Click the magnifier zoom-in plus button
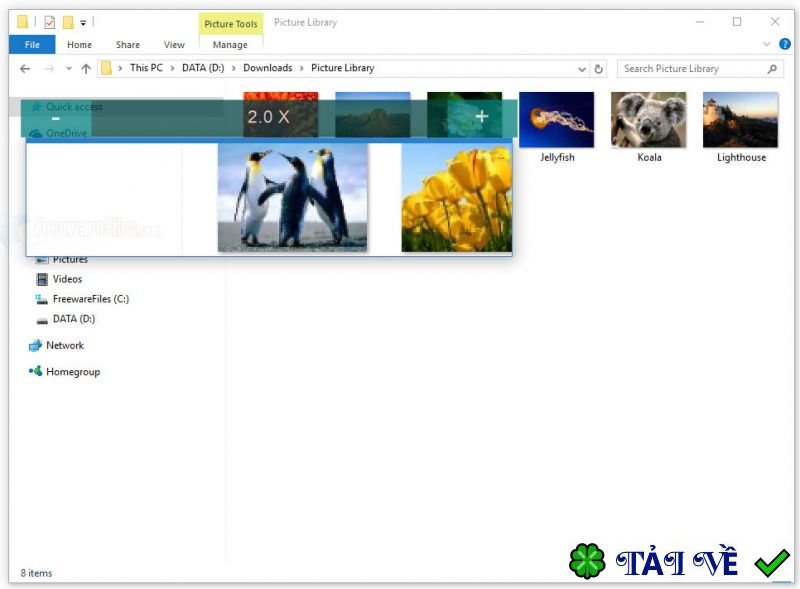The height and width of the screenshot is (589, 800). click(482, 117)
